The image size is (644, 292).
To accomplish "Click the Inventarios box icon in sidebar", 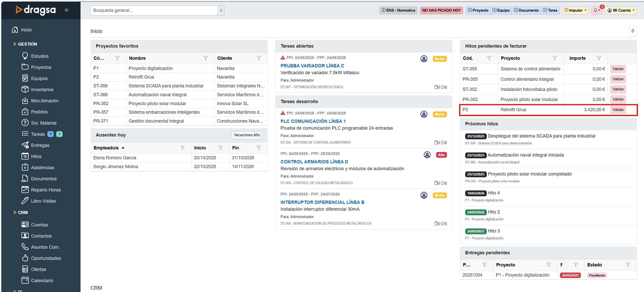I will 25,89.
